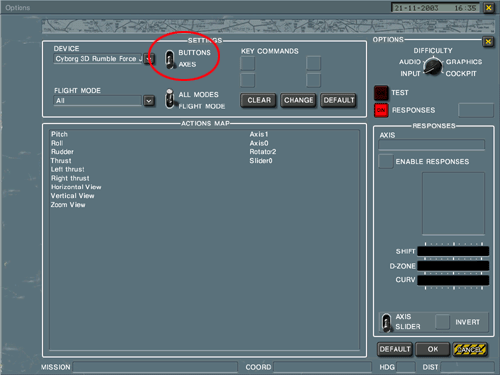The height and width of the screenshot is (375, 500).
Task: Select the Left thrust action row
Action: tap(204, 170)
